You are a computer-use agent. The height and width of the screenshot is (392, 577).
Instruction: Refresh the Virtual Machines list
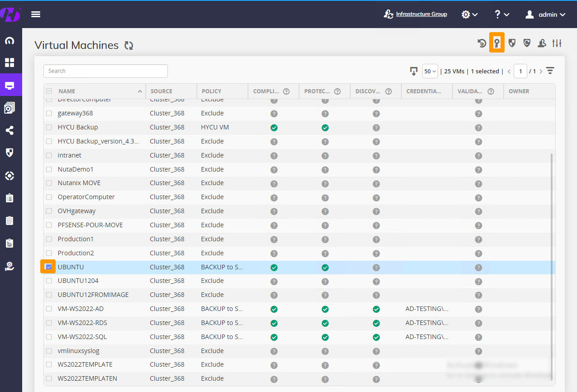pyautogui.click(x=129, y=45)
